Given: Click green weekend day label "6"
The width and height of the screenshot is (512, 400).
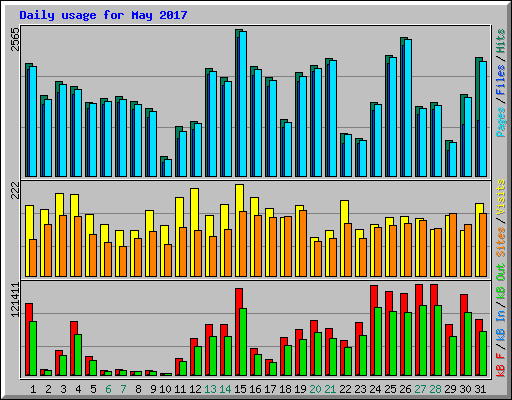Looking at the screenshot, I should point(108,389).
